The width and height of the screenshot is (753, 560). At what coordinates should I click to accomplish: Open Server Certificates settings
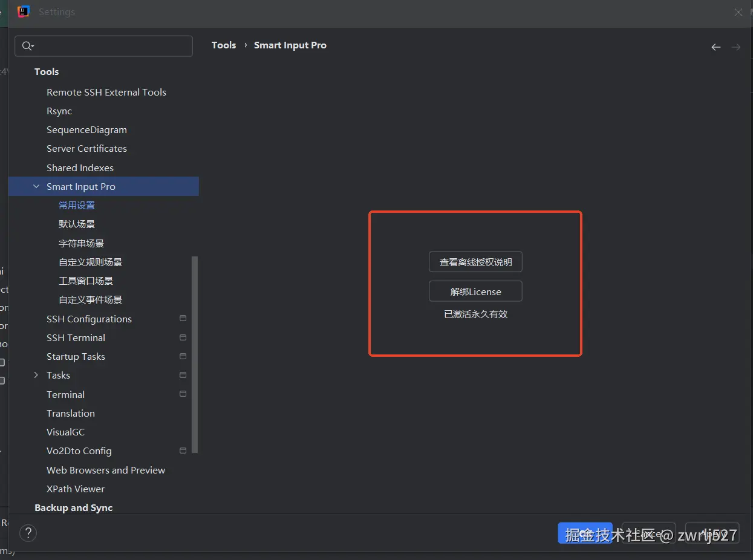click(86, 149)
